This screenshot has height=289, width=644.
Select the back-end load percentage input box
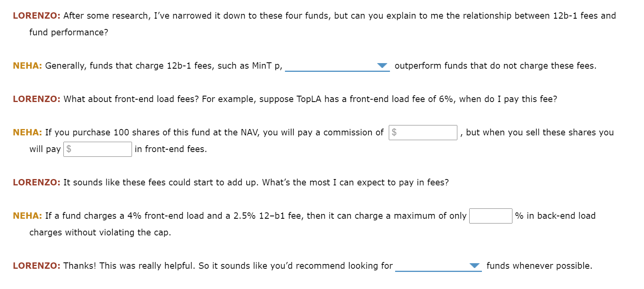491,216
